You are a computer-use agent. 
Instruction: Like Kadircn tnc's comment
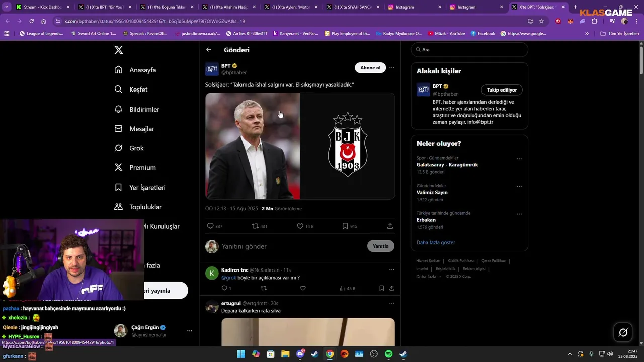pos(303,288)
